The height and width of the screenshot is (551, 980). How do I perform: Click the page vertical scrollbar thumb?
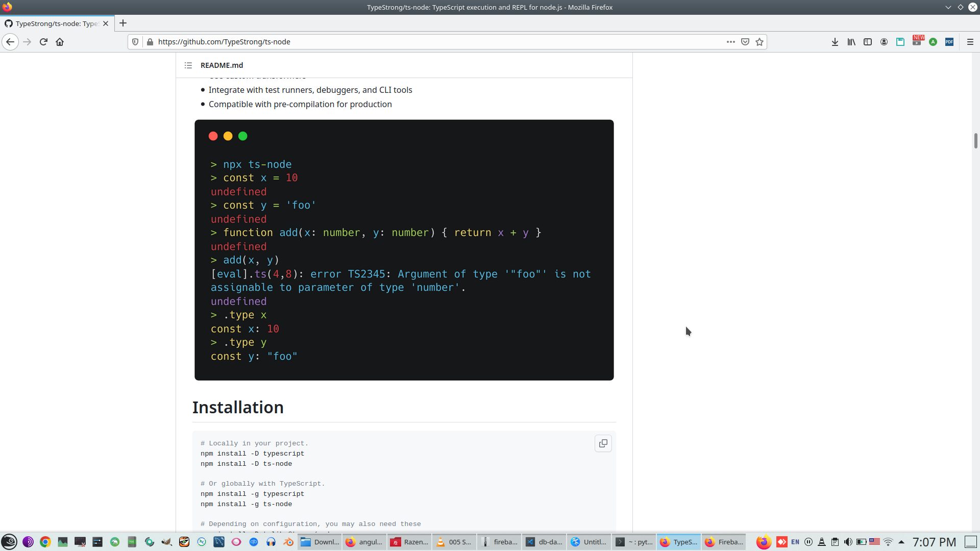975,141
